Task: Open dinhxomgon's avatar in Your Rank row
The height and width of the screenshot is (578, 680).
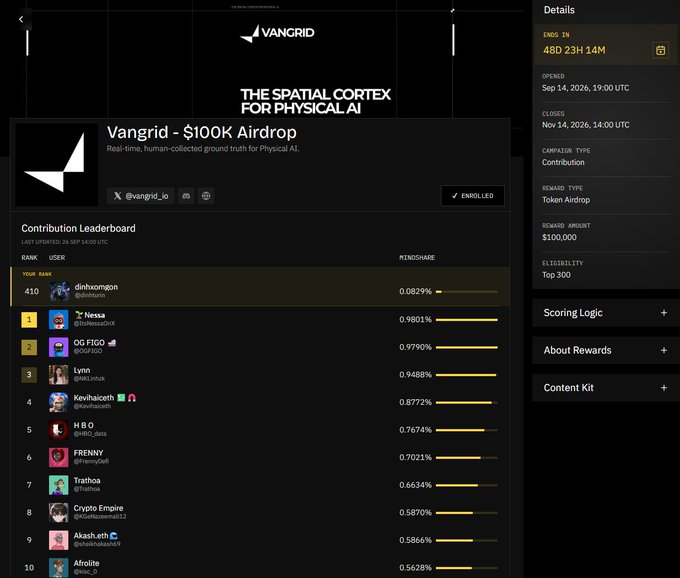Action: pos(59,291)
